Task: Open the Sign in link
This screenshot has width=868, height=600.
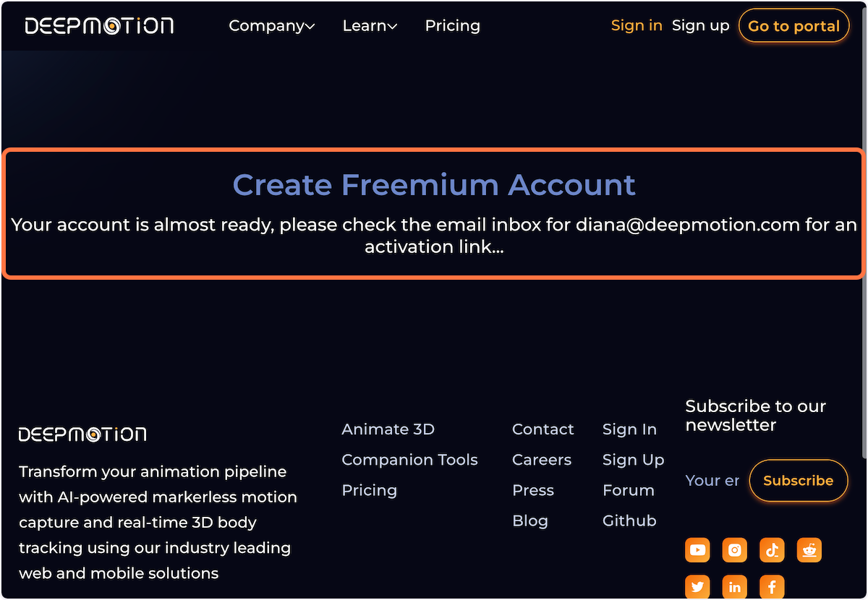Action: click(636, 25)
